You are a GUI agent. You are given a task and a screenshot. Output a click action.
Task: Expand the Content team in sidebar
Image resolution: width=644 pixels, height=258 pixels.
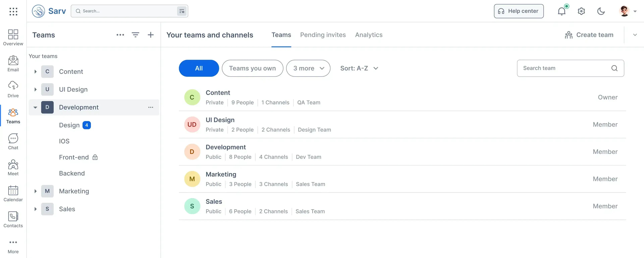click(35, 72)
